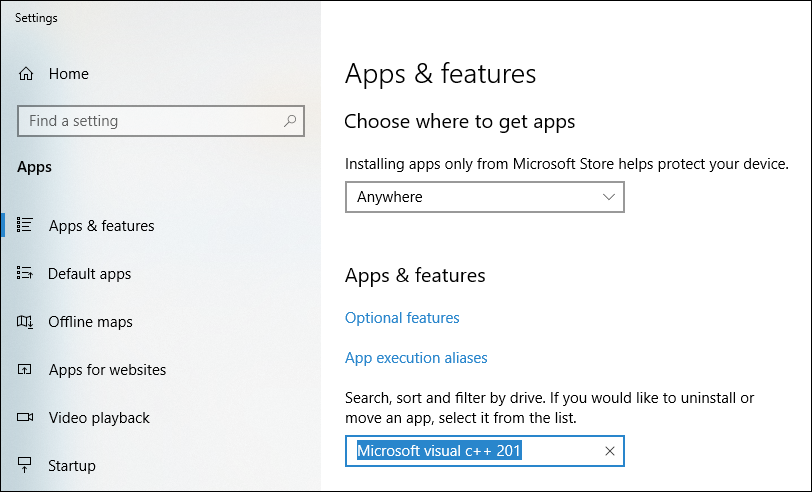Click the Startup sidebar icon

pyautogui.click(x=26, y=466)
